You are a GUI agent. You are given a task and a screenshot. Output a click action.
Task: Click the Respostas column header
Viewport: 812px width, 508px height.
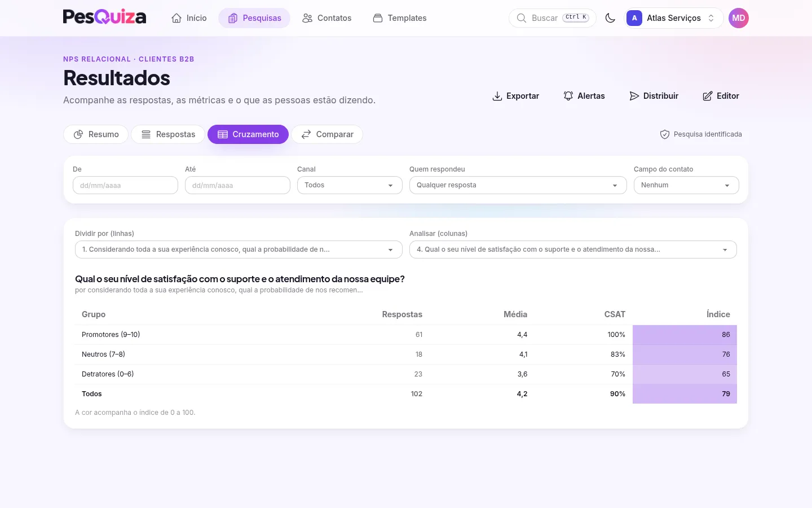pos(402,314)
